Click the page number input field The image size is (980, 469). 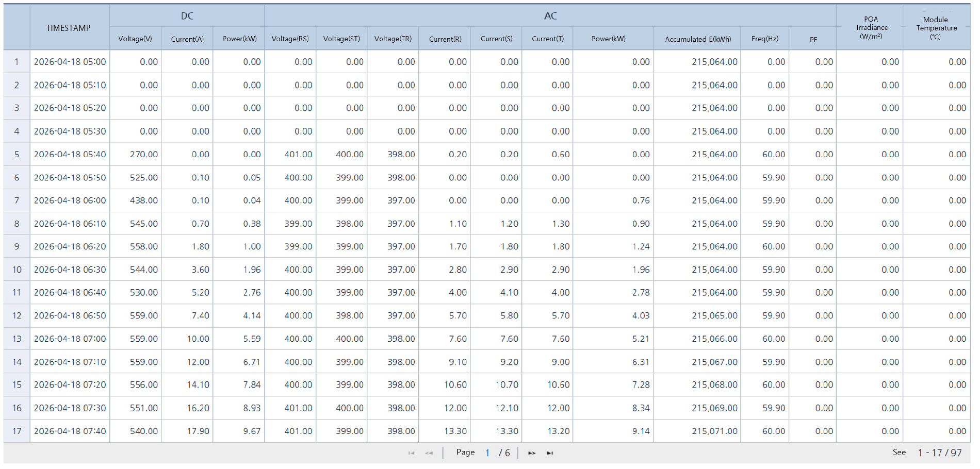[487, 453]
